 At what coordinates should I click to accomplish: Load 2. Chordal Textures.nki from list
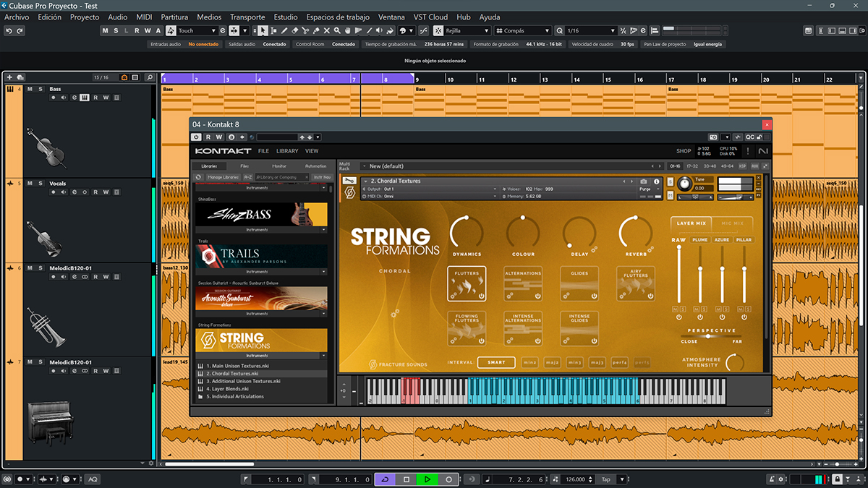click(262, 374)
